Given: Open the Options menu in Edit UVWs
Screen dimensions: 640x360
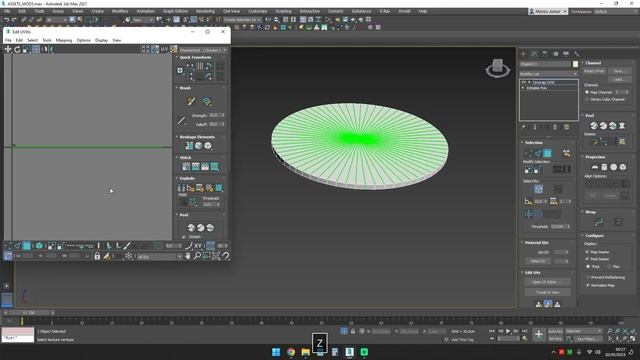Looking at the screenshot, I should pyautogui.click(x=84, y=40).
